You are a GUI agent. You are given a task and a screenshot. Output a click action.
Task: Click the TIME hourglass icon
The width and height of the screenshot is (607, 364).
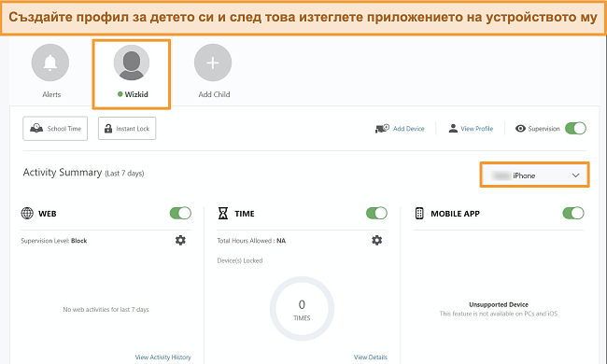click(x=223, y=213)
